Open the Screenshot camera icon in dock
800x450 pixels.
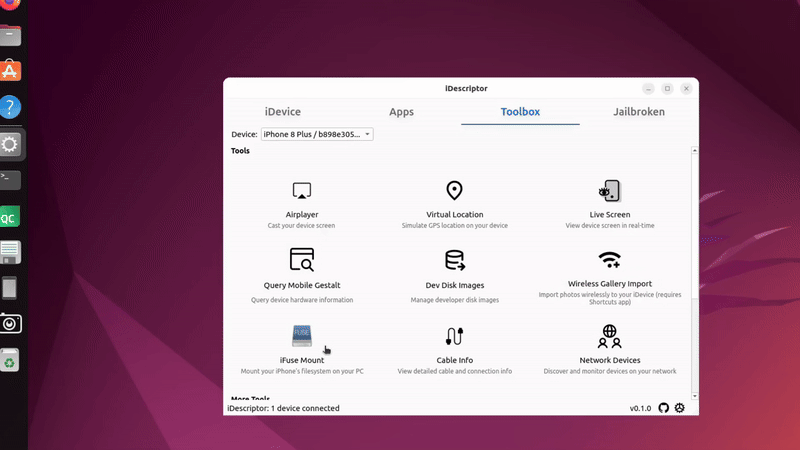10,323
